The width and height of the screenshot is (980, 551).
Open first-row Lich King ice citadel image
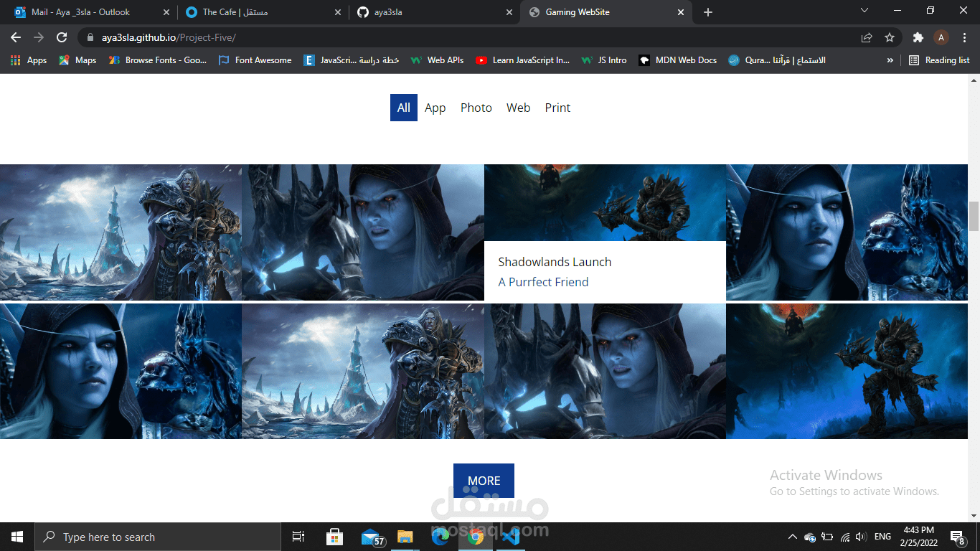tap(121, 232)
